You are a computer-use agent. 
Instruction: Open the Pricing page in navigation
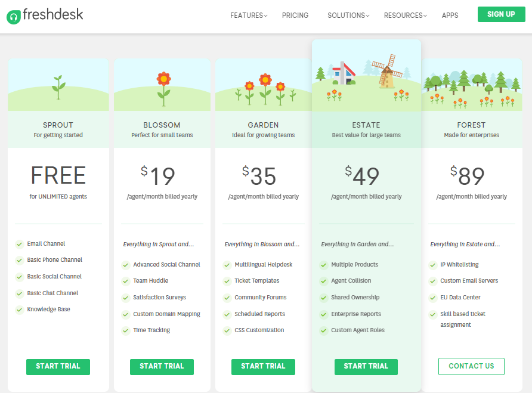click(295, 16)
